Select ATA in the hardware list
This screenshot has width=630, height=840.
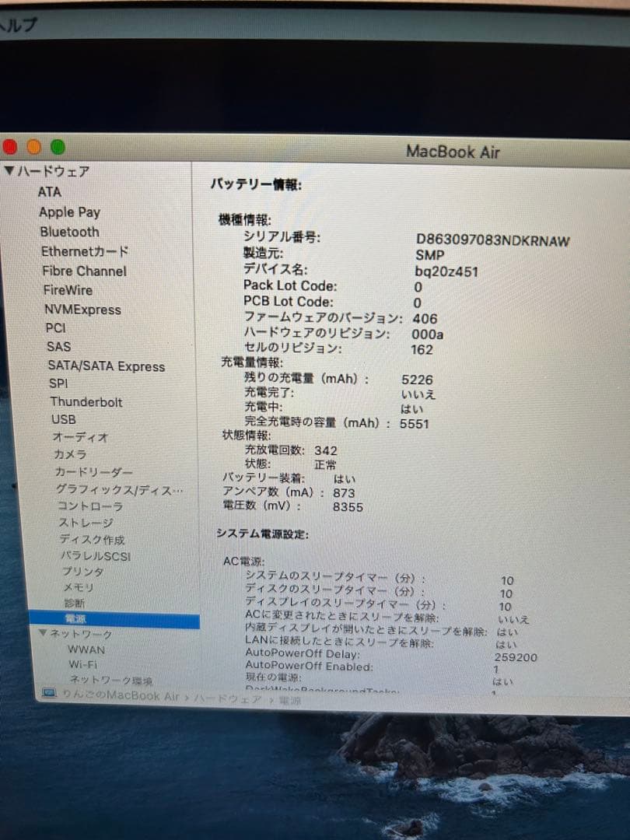point(49,191)
